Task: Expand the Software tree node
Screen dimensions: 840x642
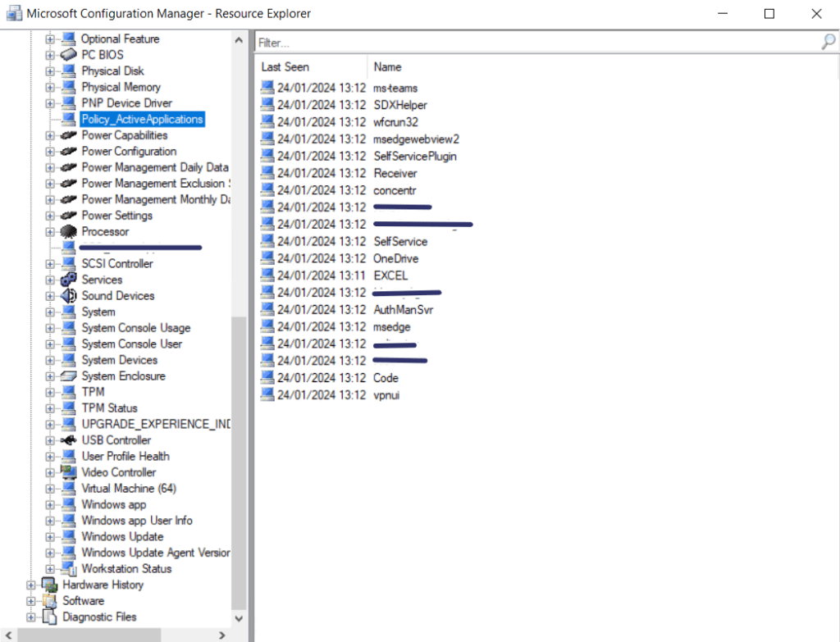Action: point(31,601)
